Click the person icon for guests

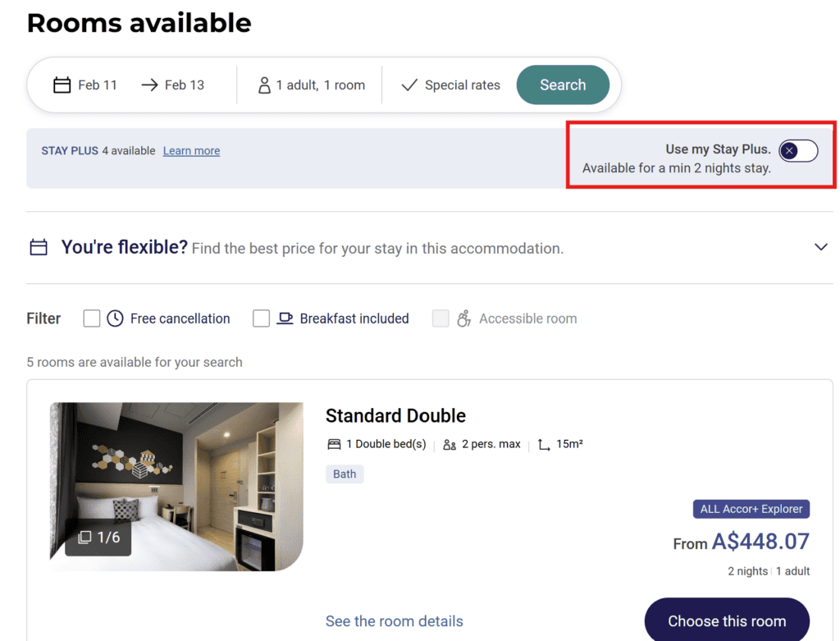264,85
